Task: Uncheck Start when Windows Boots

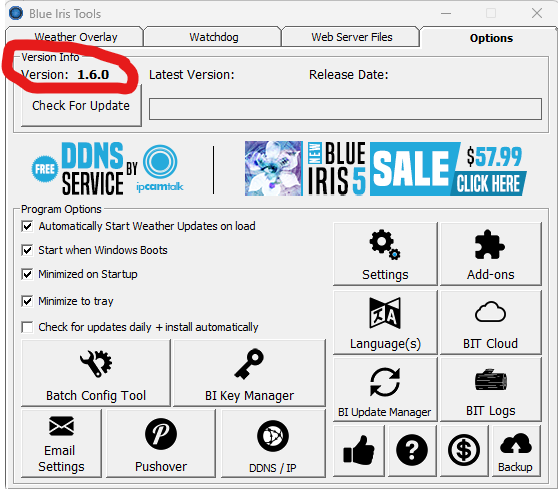Action: (x=27, y=250)
